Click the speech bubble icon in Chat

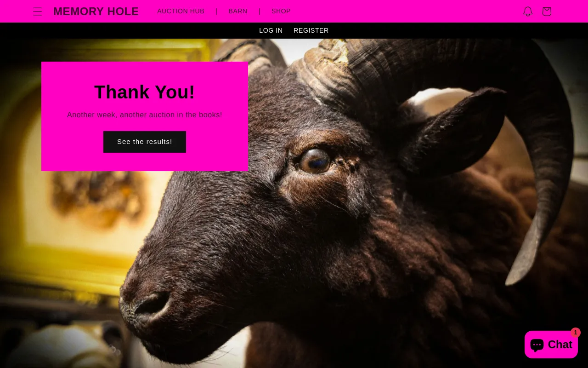pyautogui.click(x=537, y=345)
